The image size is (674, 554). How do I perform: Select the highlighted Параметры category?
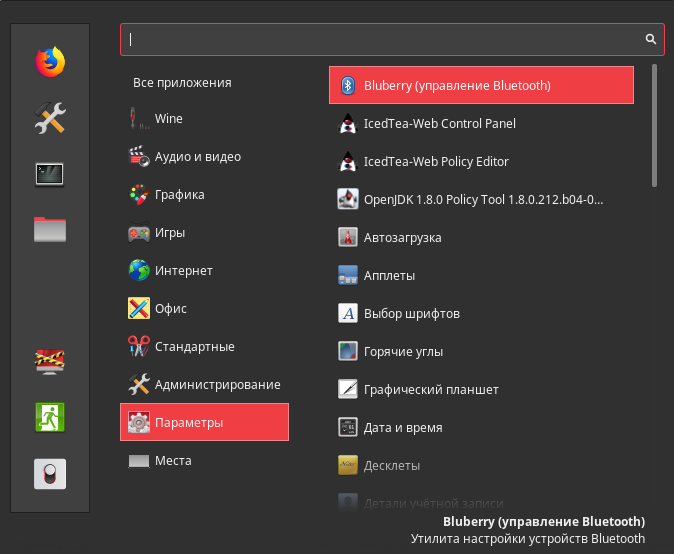point(205,422)
